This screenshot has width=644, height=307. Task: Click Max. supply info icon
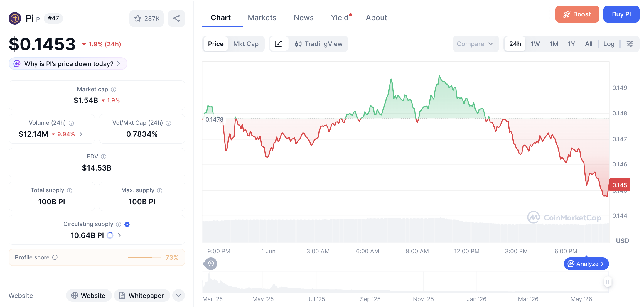pos(160,190)
